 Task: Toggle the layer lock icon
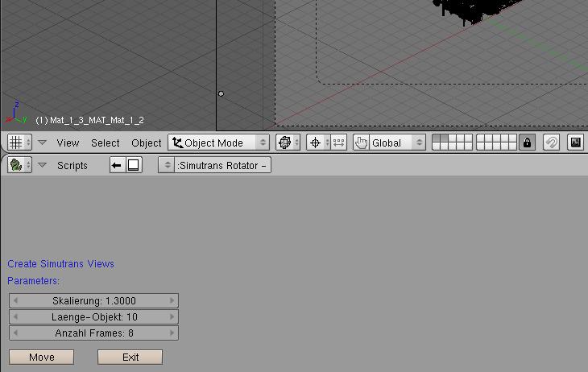tap(527, 143)
